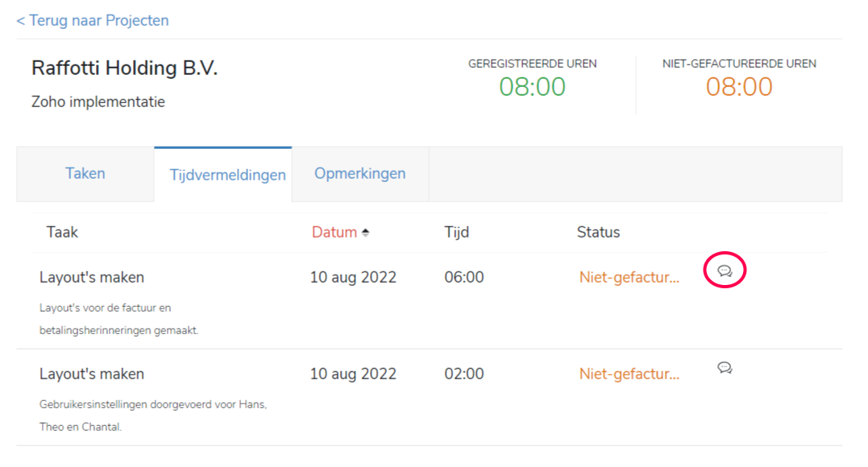Go back via Terug naar Projecten link
Screen dimensions: 868x467
pos(93,20)
